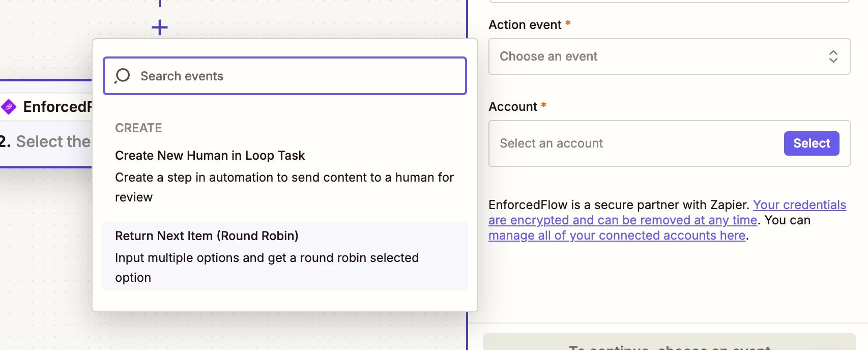Select Return Next Item (Round Robin) event
This screenshot has height=350, width=868.
pos(285,256)
